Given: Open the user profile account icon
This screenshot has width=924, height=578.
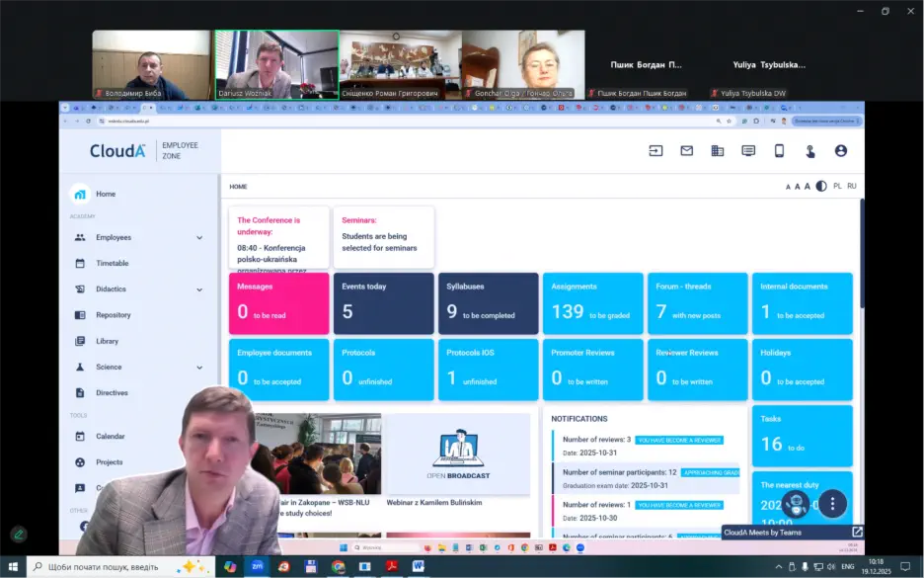Looking at the screenshot, I should (x=840, y=151).
